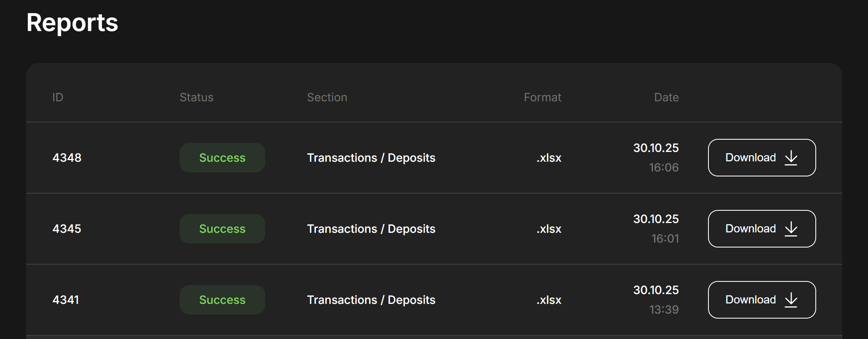The height and width of the screenshot is (339, 868).
Task: Select report ID 4341
Action: [x=66, y=300]
